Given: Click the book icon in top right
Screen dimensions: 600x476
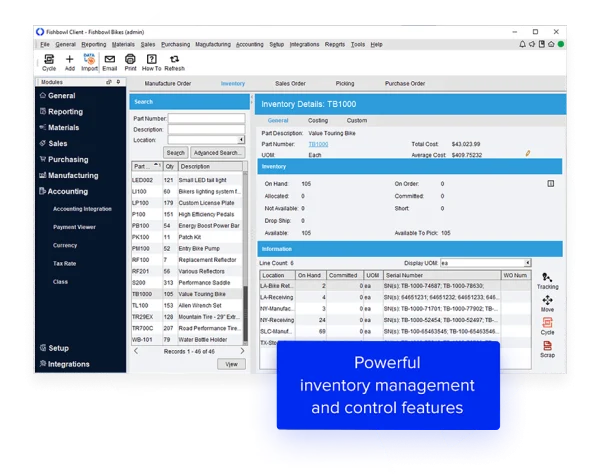Looking at the screenshot, I should click(541, 44).
